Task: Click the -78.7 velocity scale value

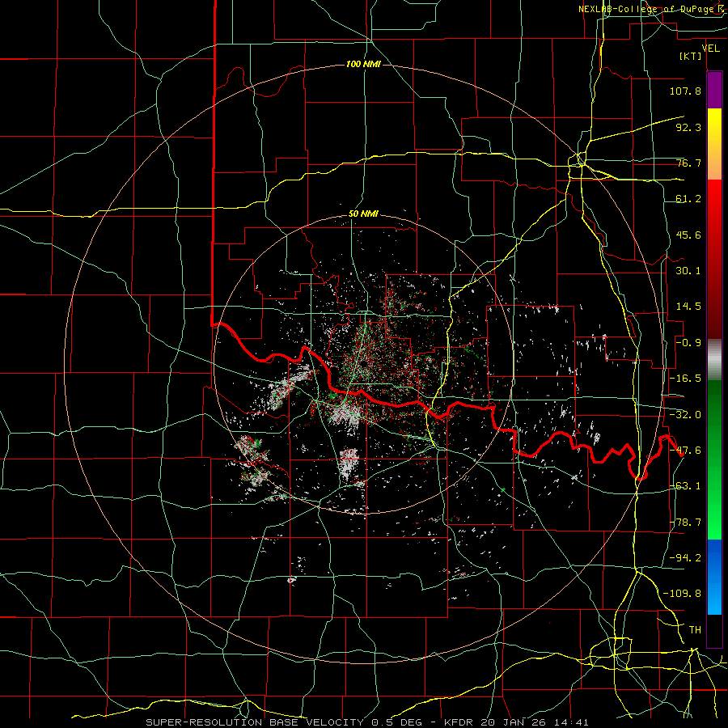Action: (685, 523)
